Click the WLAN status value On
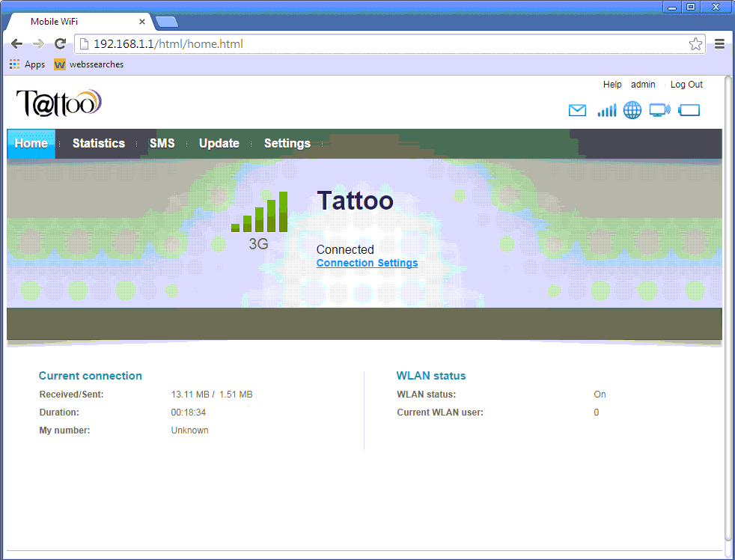 [600, 395]
